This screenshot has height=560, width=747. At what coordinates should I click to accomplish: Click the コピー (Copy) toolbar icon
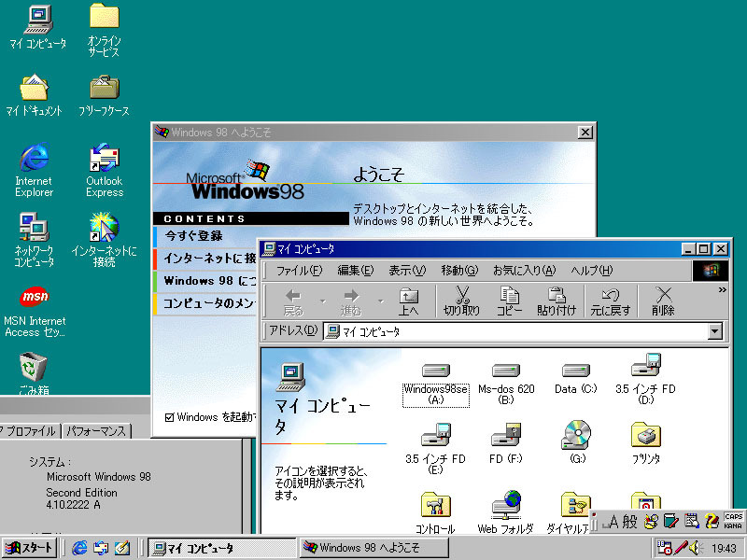pyautogui.click(x=509, y=301)
